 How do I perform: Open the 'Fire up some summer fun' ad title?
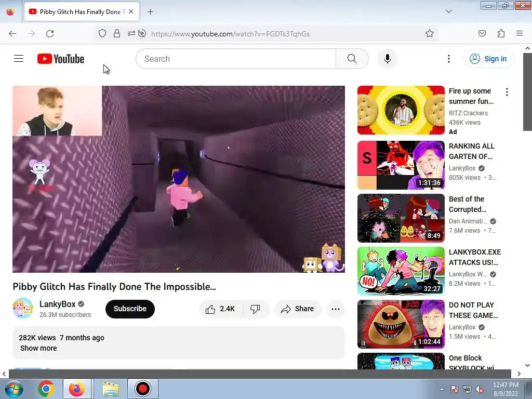tap(471, 96)
